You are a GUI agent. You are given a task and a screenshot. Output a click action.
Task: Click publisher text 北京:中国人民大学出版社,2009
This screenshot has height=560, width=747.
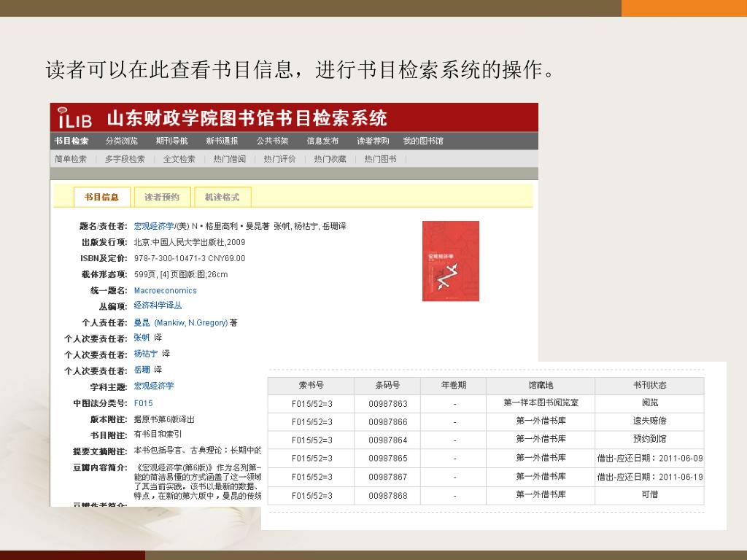click(x=190, y=242)
